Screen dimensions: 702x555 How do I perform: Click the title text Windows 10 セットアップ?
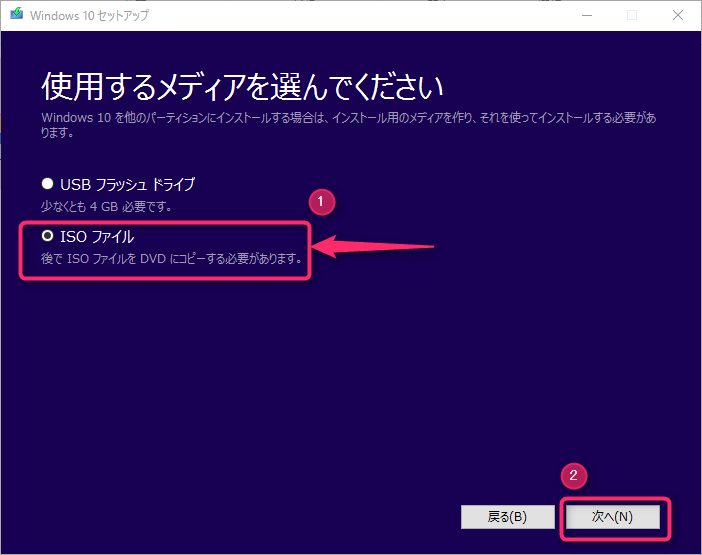click(x=90, y=15)
